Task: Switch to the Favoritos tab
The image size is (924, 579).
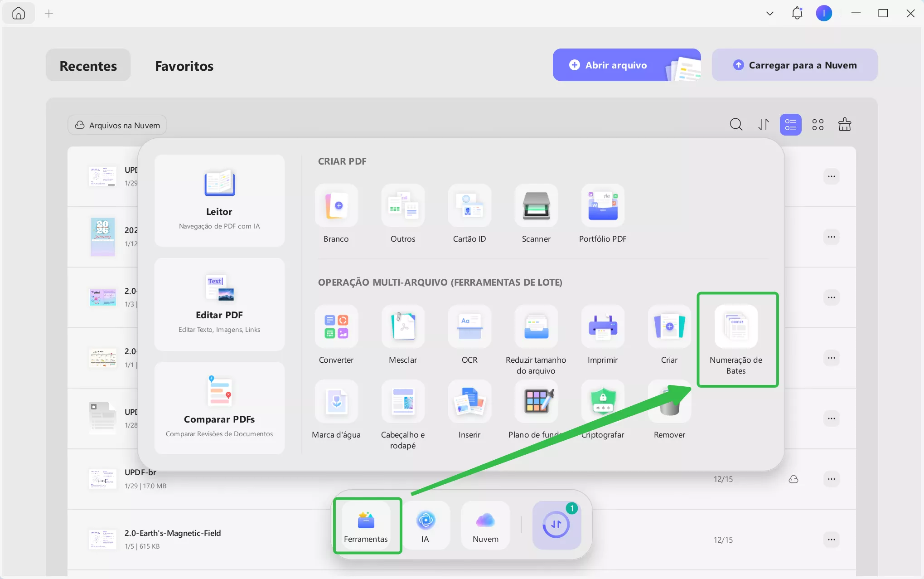Action: click(x=184, y=66)
